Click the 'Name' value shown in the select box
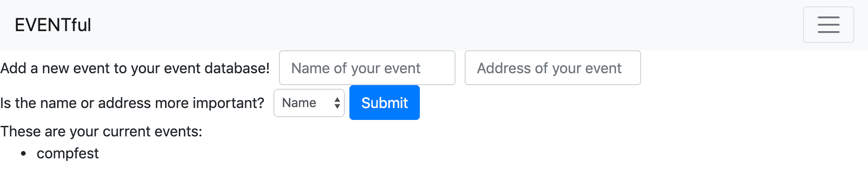The height and width of the screenshot is (184, 868). (x=299, y=103)
